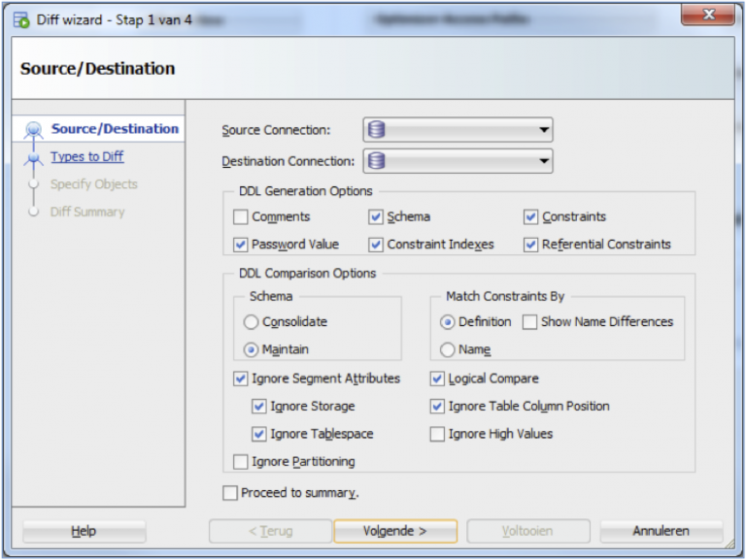Go to Types to Diff step
This screenshot has height=560, width=746.
click(x=87, y=156)
